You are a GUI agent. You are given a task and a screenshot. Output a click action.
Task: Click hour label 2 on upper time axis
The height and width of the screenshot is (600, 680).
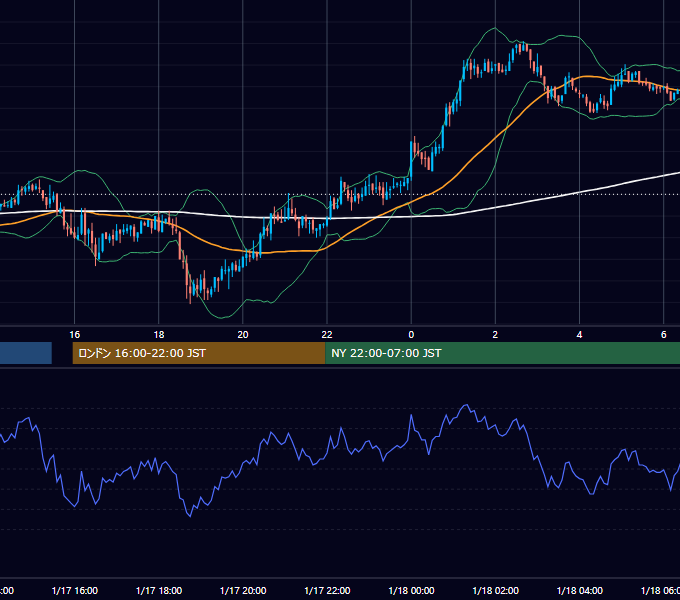495,334
